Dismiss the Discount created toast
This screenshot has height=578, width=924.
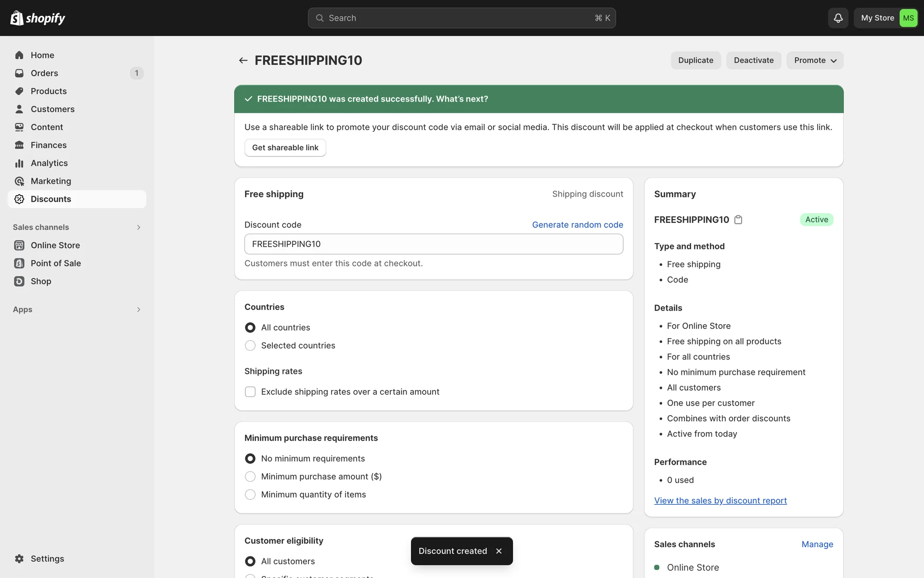499,551
